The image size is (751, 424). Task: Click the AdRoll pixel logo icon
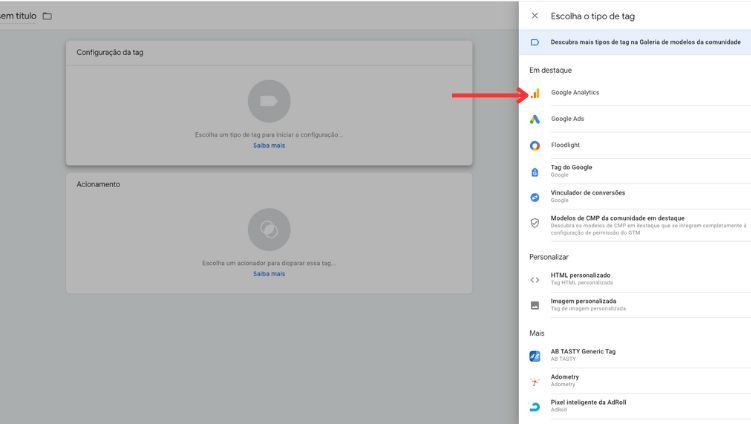(x=535, y=407)
